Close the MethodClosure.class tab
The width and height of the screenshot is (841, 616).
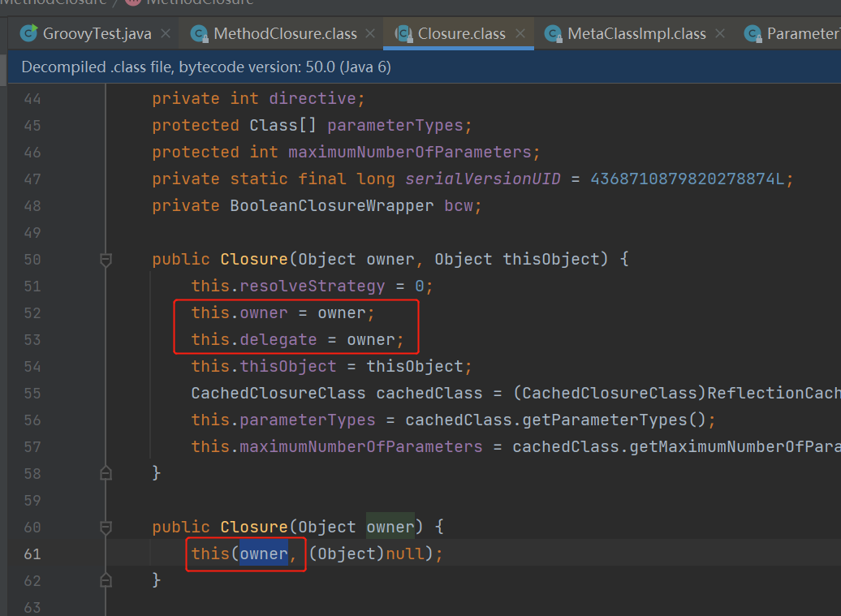(370, 34)
